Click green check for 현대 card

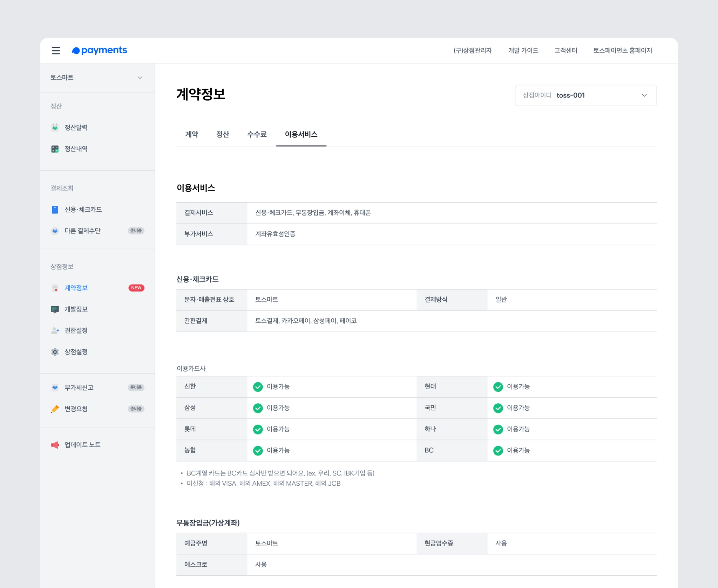tap(498, 387)
